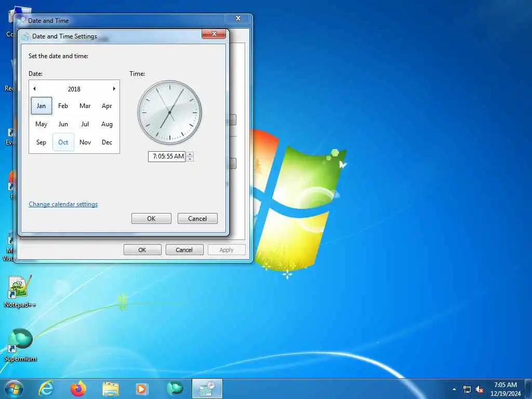Select Jul in the month grid
Image resolution: width=532 pixels, height=399 pixels.
85,124
